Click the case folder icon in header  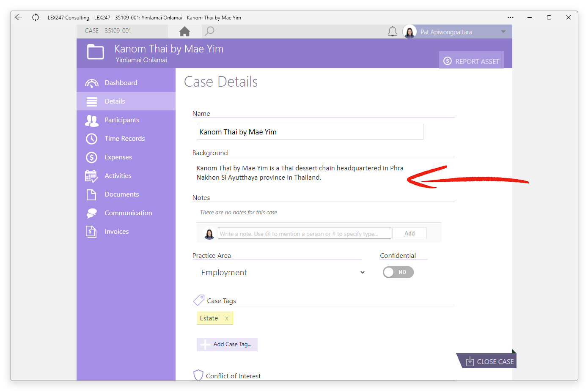point(96,52)
